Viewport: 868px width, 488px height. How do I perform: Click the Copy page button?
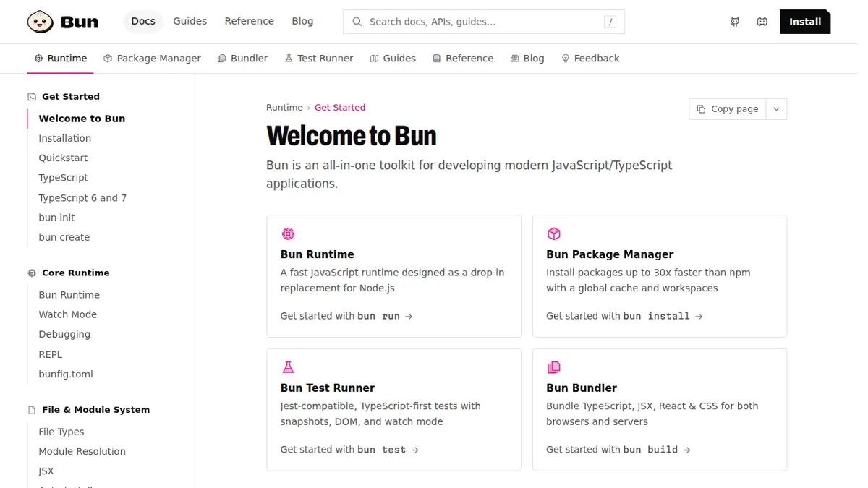click(728, 109)
